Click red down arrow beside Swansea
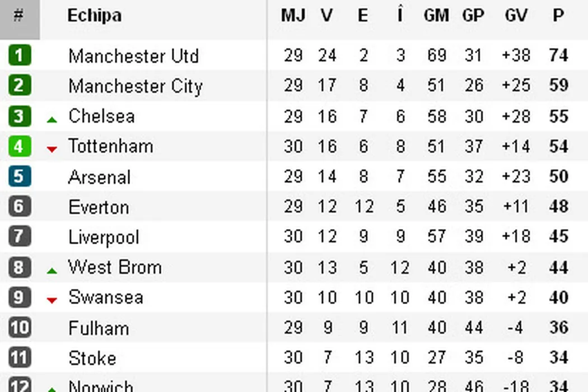 coord(52,300)
